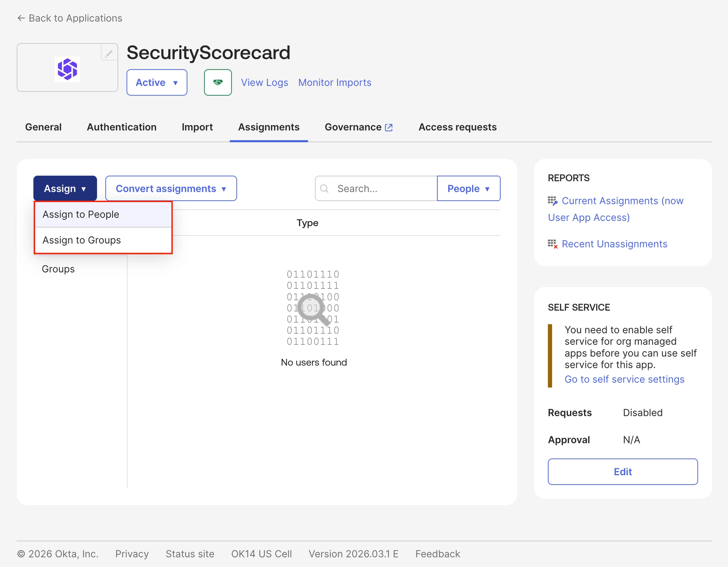Select Groups in the left filter list
The height and width of the screenshot is (567, 728).
58,269
